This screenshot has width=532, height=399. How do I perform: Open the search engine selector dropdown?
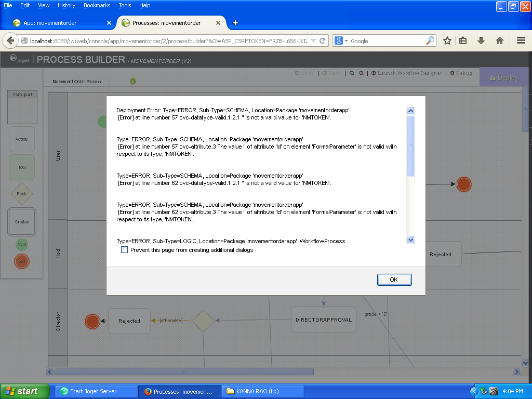point(346,41)
